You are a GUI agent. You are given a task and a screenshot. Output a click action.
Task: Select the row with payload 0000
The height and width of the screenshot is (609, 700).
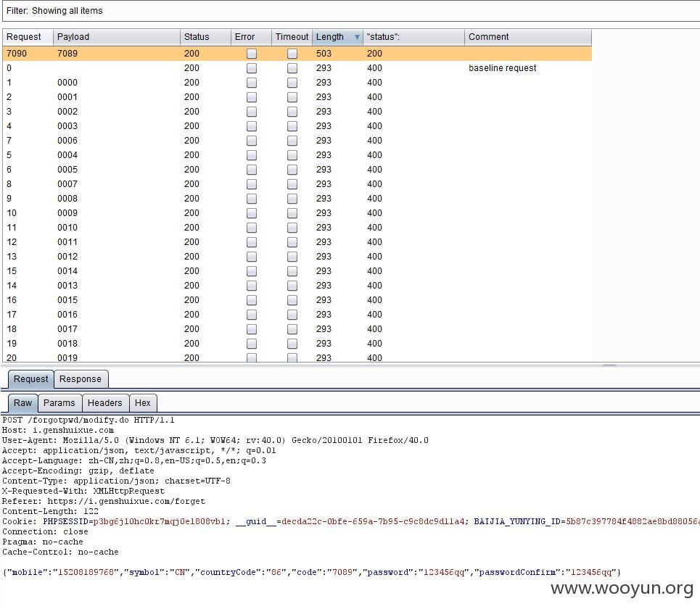(x=297, y=83)
